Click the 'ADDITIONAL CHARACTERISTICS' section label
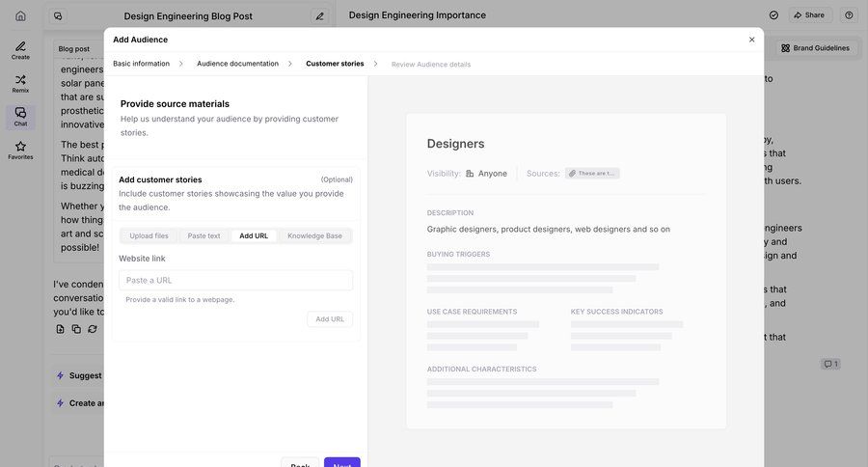868x467 pixels. (x=481, y=369)
